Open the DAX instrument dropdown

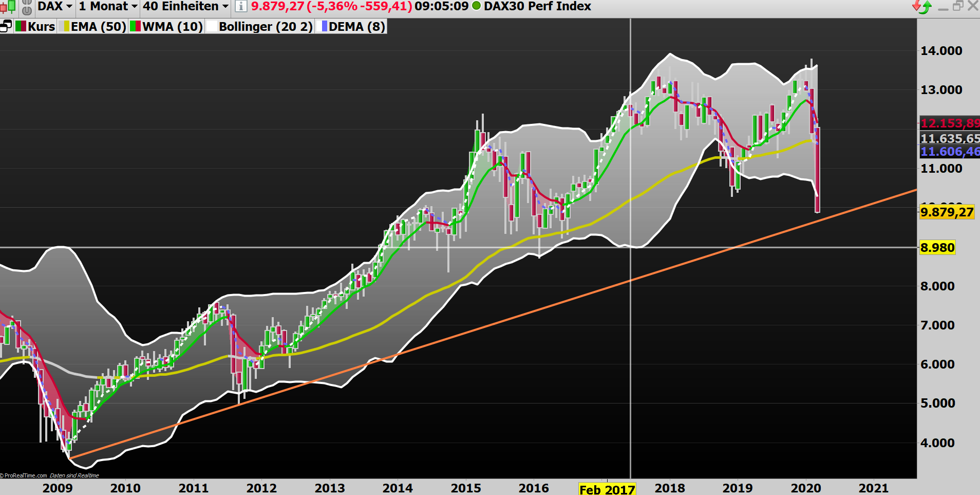tap(54, 7)
